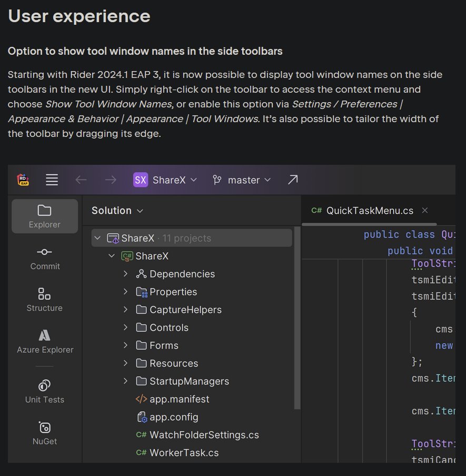Viewport: 466px width, 476px height.
Task: Collapse the ShareX 11 projects node
Action: tap(97, 238)
